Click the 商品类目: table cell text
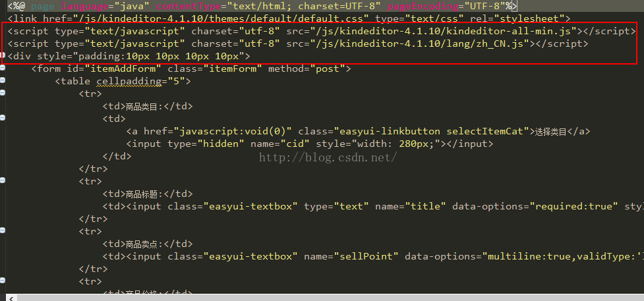Screen dimensions: 644x301 click(x=144, y=106)
